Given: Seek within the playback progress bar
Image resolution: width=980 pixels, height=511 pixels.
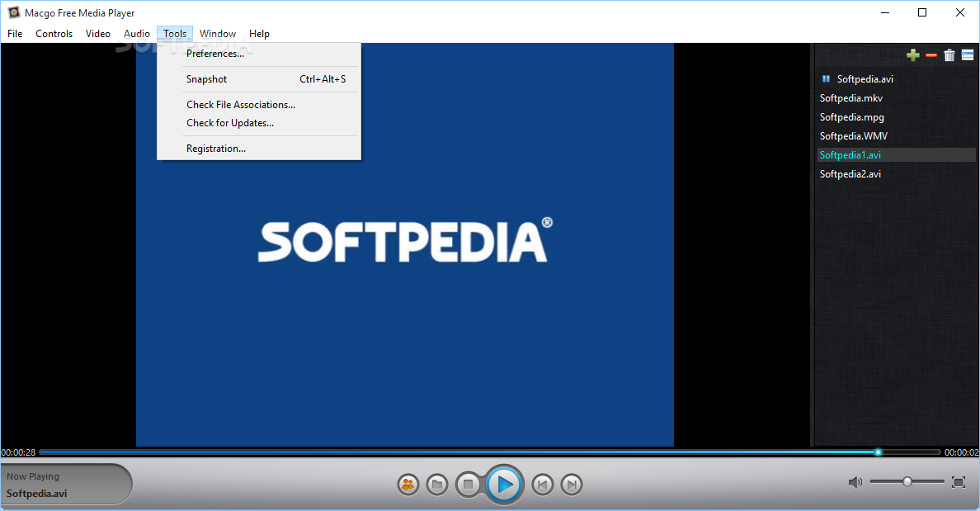Looking at the screenshot, I should 489,452.
